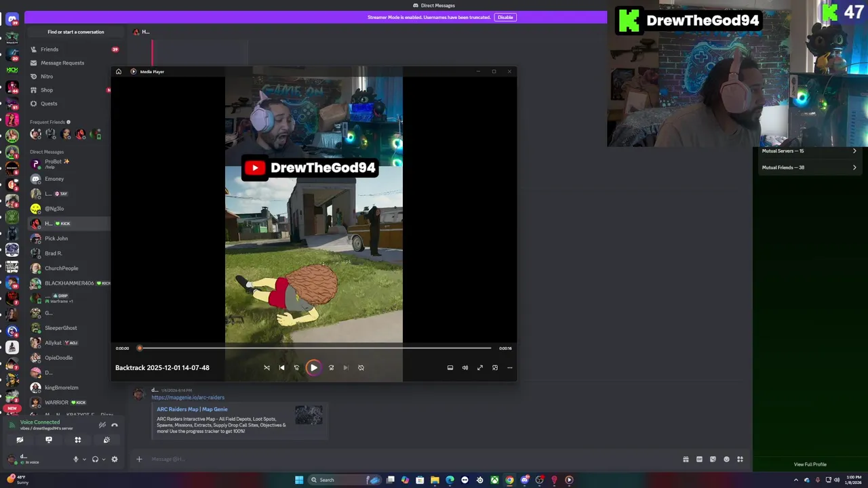Screen dimensions: 868x488
Task: Mute the microphone in user panel
Action: [x=76, y=460]
